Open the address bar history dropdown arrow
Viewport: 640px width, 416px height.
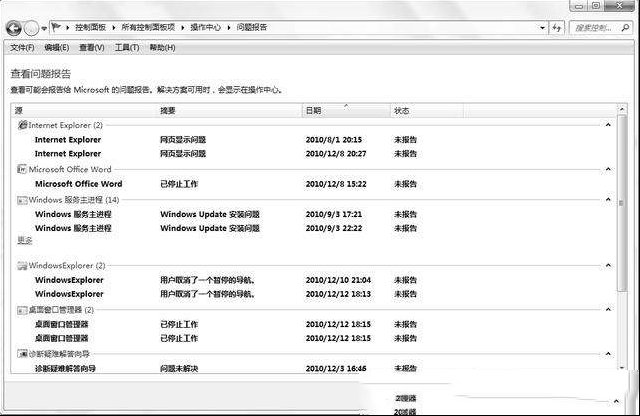(542, 28)
